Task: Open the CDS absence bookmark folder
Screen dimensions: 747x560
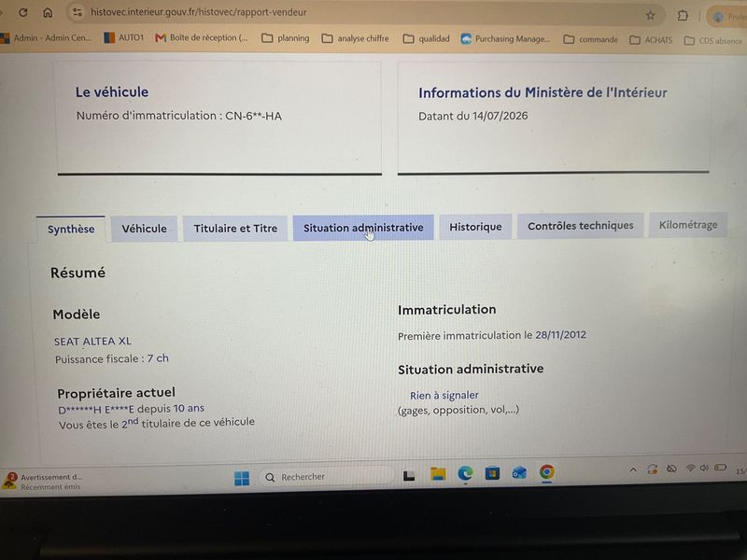Action: tap(712, 40)
